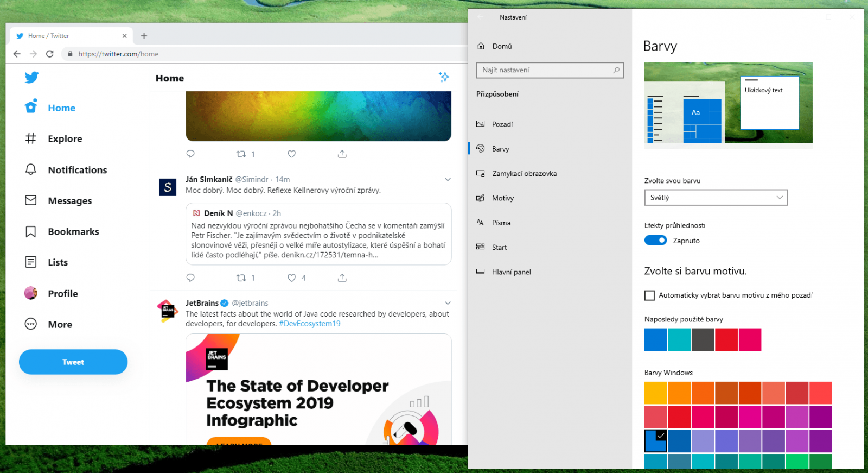Retweet Ján Simkanič's tweet
This screenshot has width=868, height=473.
(241, 278)
